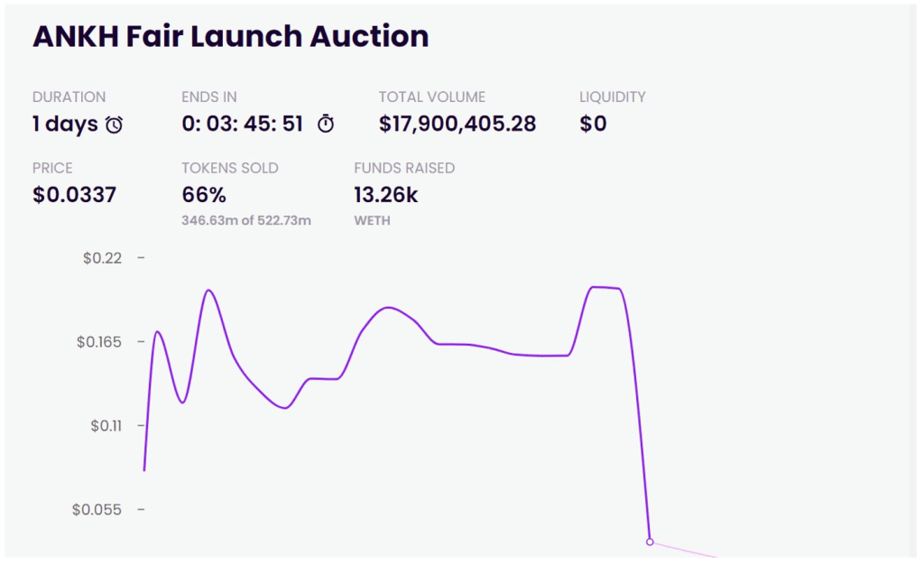Image resolution: width=924 pixels, height=564 pixels.
Task: Click the 66% tokens sold figure
Action: [204, 194]
